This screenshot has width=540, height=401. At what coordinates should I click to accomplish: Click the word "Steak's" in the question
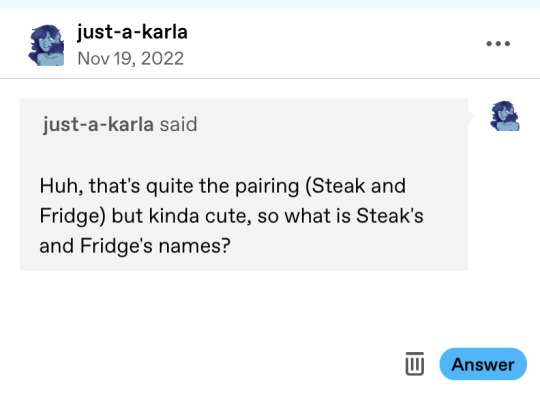[390, 216]
